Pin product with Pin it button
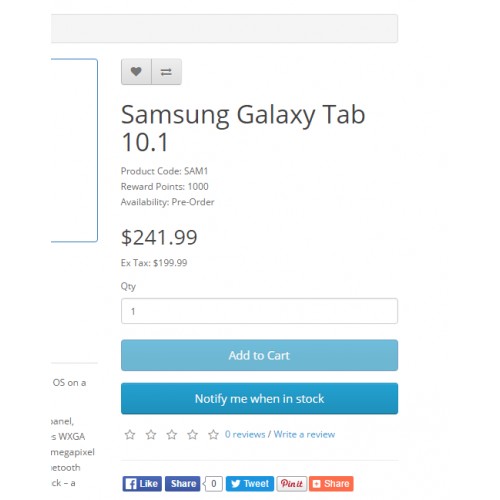 292,484
